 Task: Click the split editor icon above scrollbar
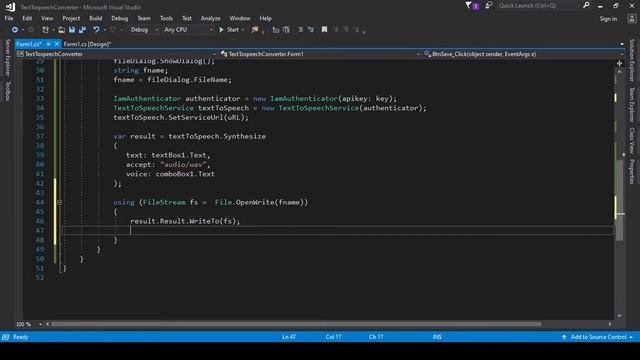click(619, 63)
